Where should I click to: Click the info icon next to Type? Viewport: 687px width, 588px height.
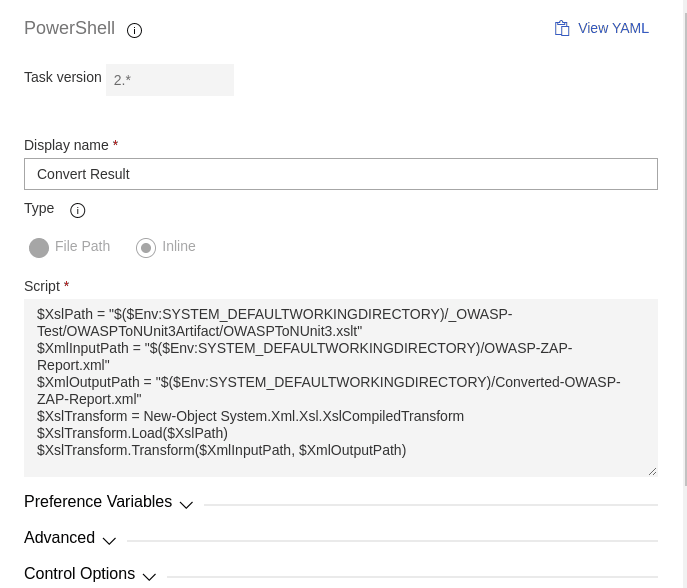[78, 210]
